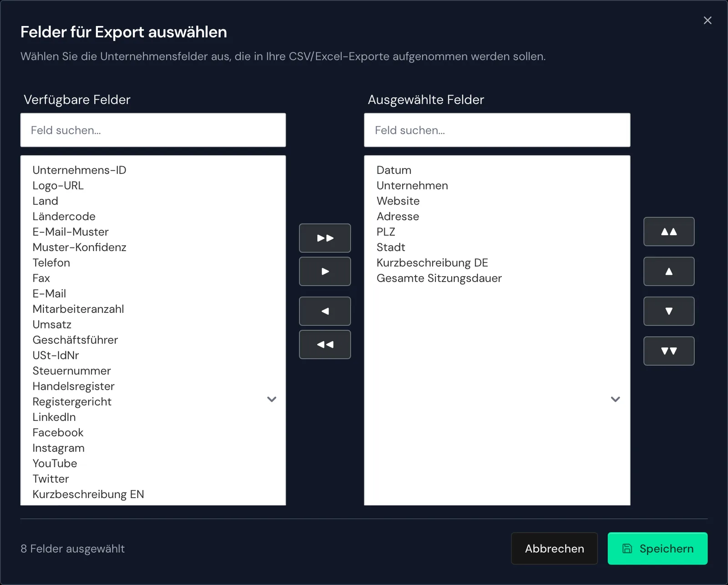Expand the available fields list chevron

[x=272, y=399]
